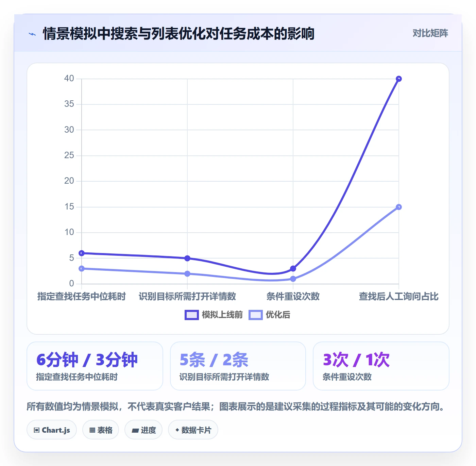Click the x-axis label 指定查找任务中位耗时
The image size is (476, 466).
click(x=82, y=297)
